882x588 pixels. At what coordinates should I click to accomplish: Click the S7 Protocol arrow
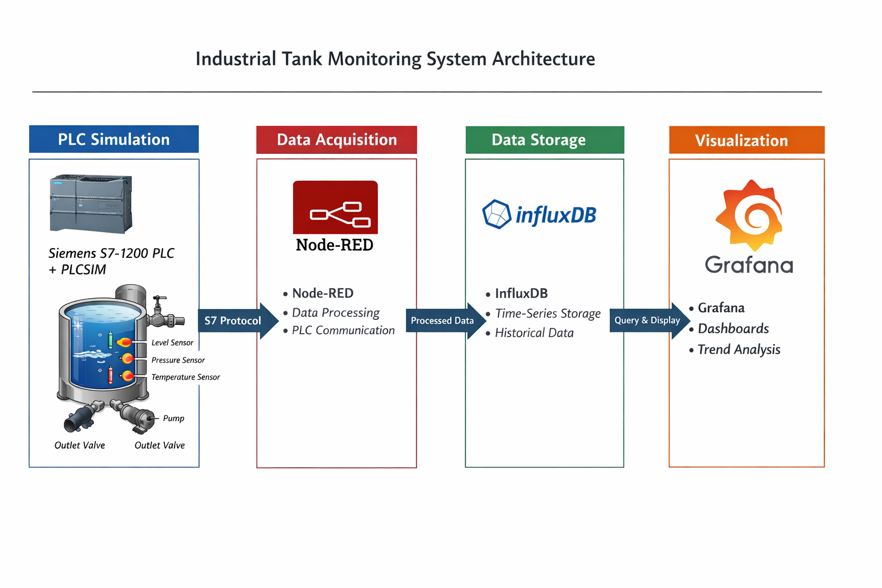click(x=238, y=320)
